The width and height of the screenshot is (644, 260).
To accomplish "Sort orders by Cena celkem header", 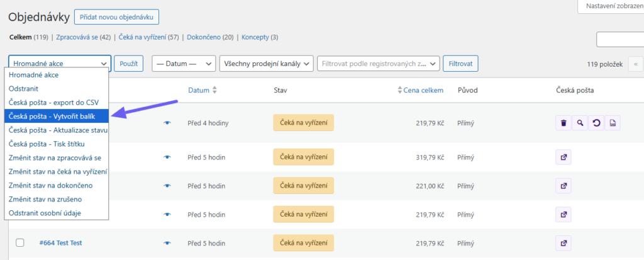I will 423,90.
